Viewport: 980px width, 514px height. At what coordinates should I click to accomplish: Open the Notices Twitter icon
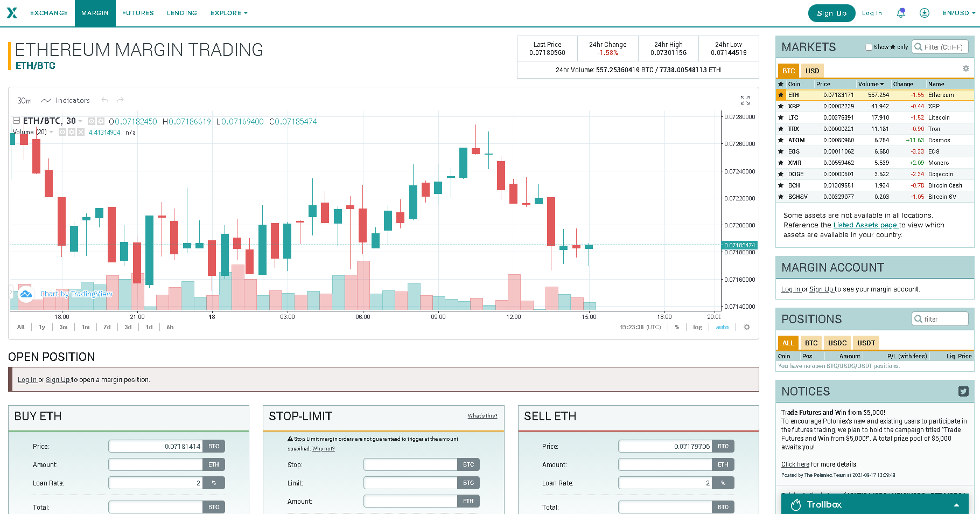click(963, 391)
